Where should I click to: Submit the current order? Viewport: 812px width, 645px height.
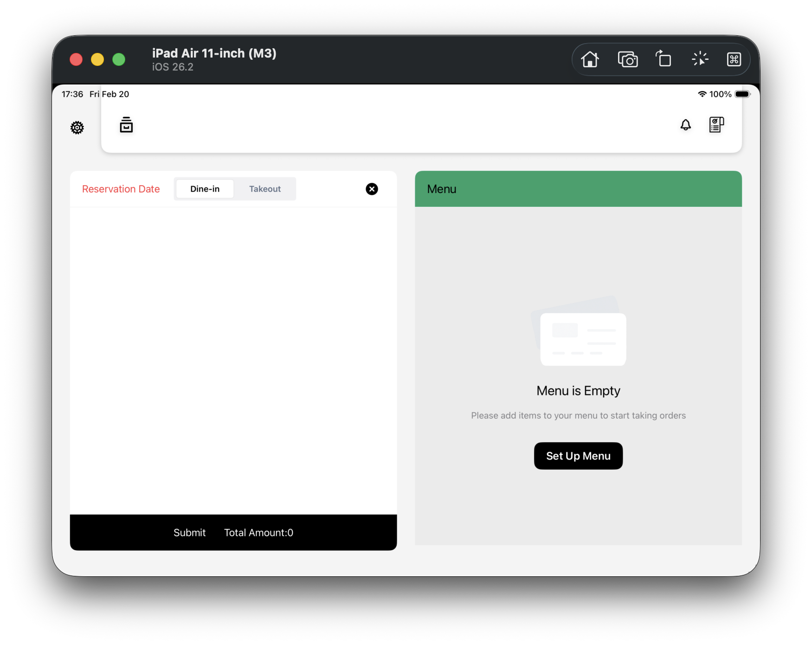[x=189, y=532]
